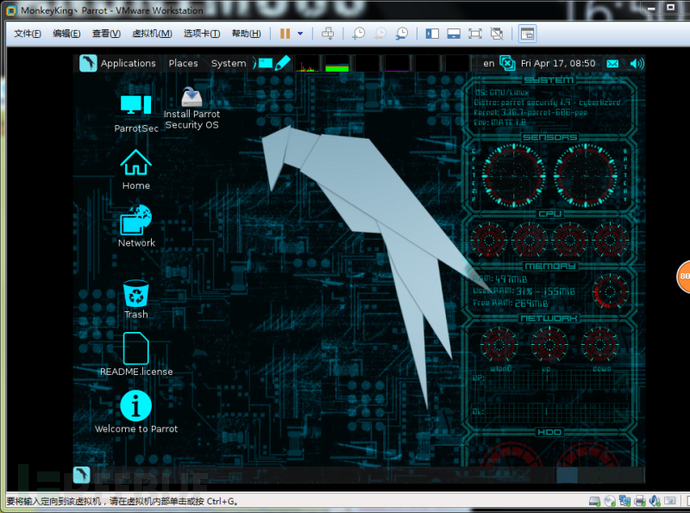690x513 pixels.
Task: Click the CD/DVD device icon in status bar
Action: 610,501
